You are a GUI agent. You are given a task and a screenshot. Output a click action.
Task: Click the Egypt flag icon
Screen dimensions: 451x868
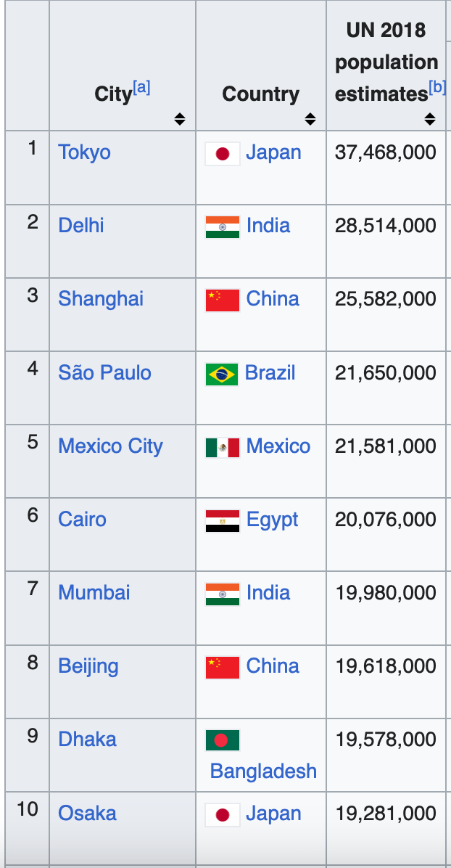(x=223, y=521)
